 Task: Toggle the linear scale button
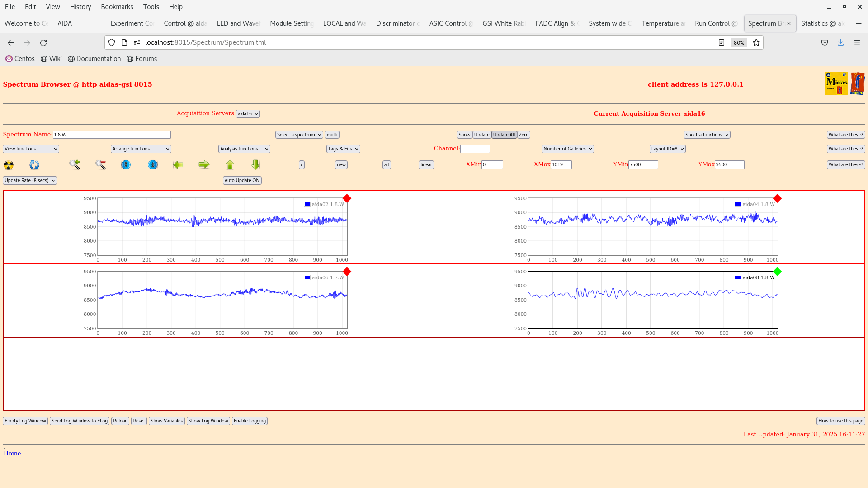426,165
